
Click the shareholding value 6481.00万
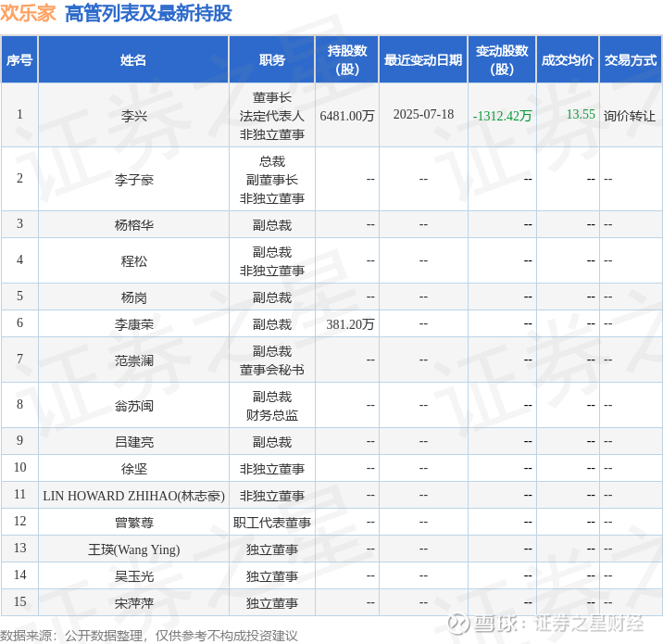point(346,116)
